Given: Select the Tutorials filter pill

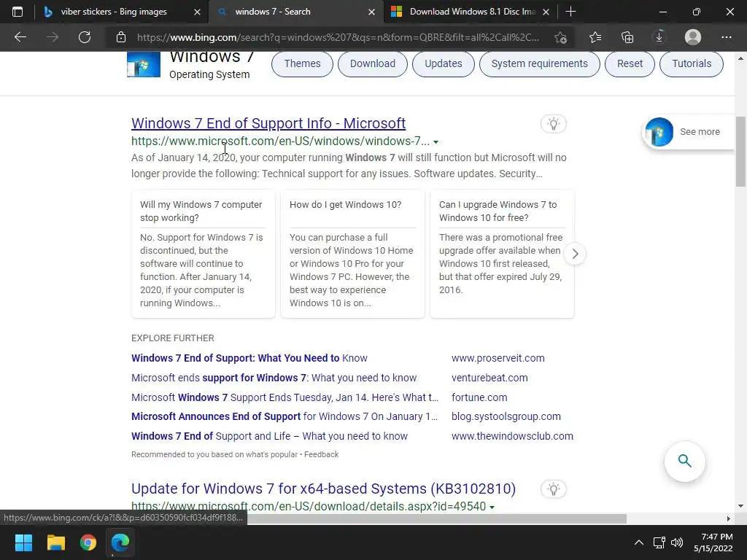Looking at the screenshot, I should click(x=692, y=64).
